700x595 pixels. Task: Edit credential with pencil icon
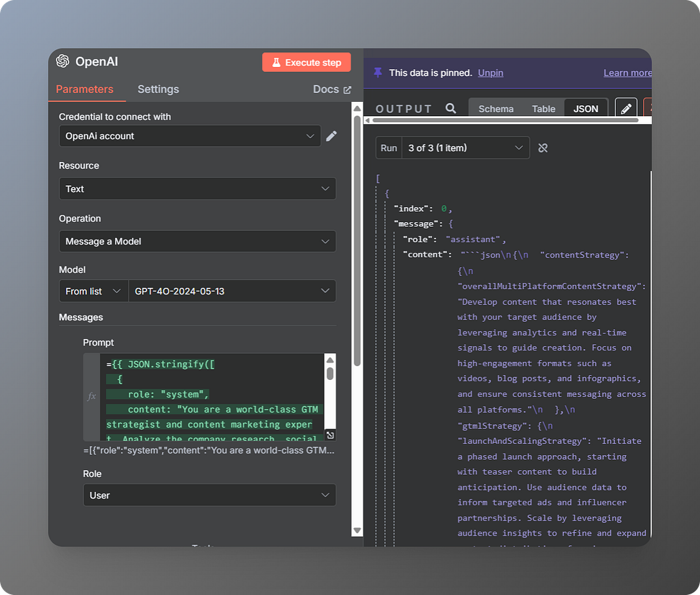(332, 136)
